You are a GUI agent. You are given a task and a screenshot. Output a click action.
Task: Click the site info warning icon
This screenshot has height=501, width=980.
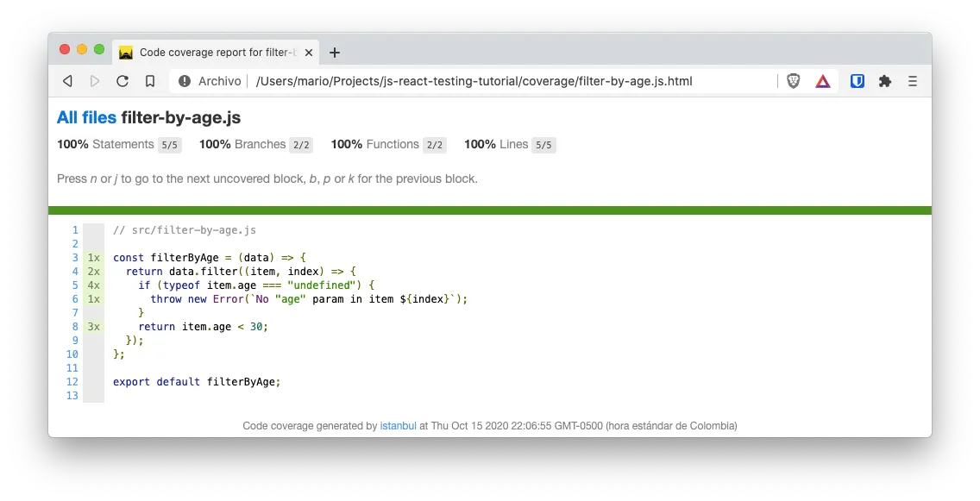point(185,81)
